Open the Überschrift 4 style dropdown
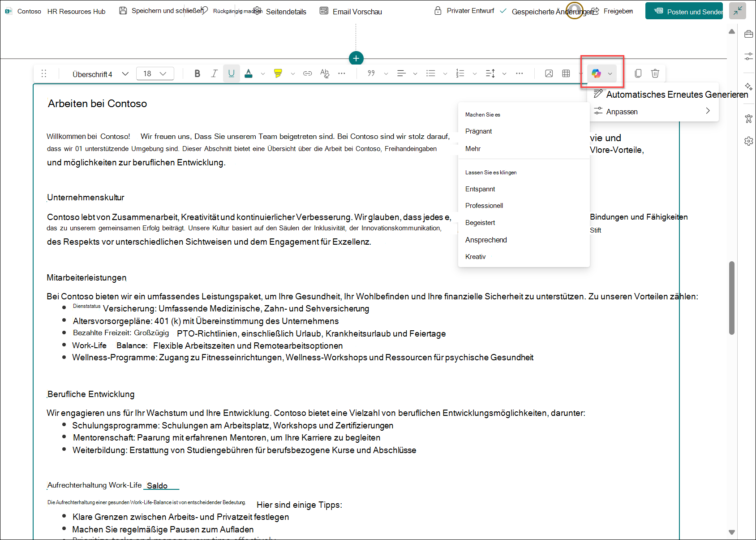 click(x=100, y=74)
